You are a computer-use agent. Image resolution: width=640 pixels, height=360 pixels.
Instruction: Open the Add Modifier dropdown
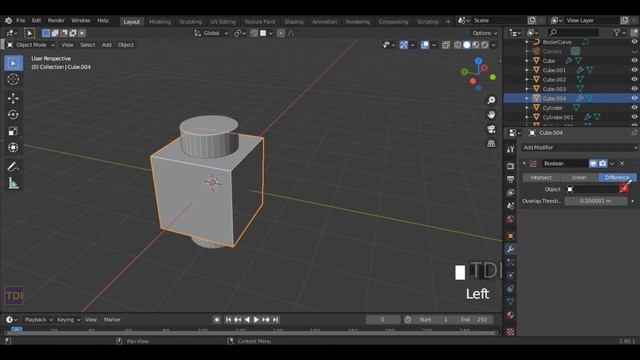[x=580, y=147]
